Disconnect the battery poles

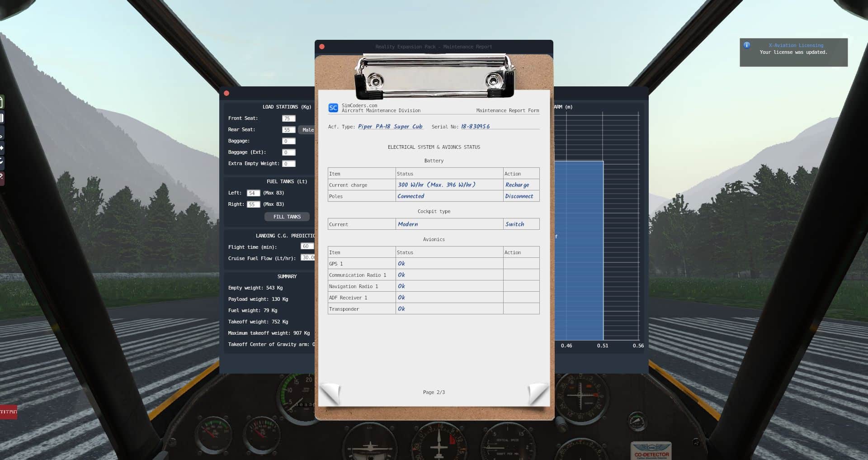[x=519, y=196]
